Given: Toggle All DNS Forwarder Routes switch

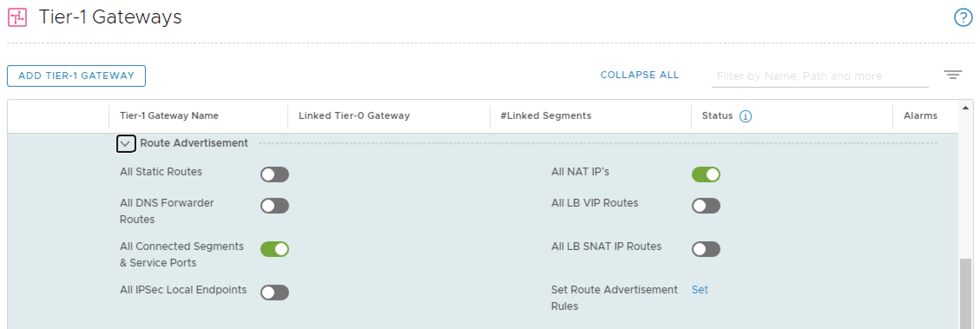Looking at the screenshot, I should (x=274, y=206).
